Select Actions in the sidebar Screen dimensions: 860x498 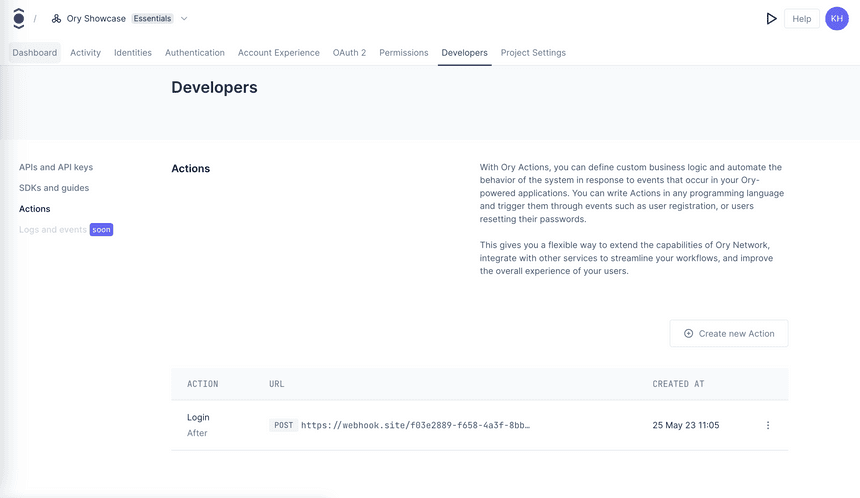[35, 209]
